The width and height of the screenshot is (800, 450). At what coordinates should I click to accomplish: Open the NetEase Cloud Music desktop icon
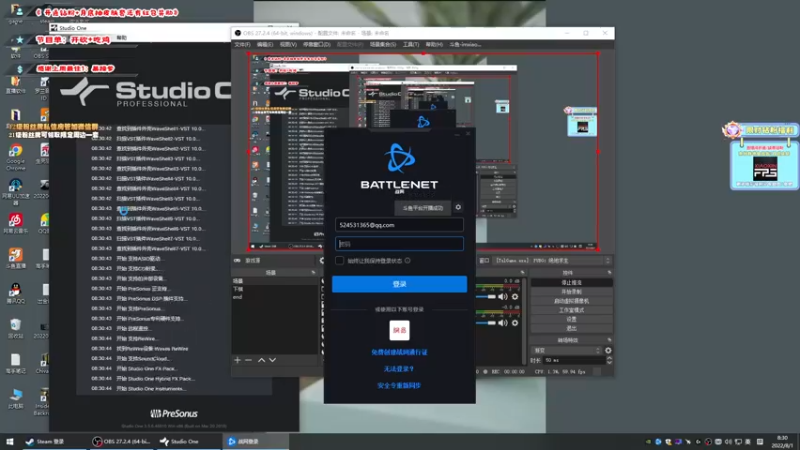tap(15, 223)
